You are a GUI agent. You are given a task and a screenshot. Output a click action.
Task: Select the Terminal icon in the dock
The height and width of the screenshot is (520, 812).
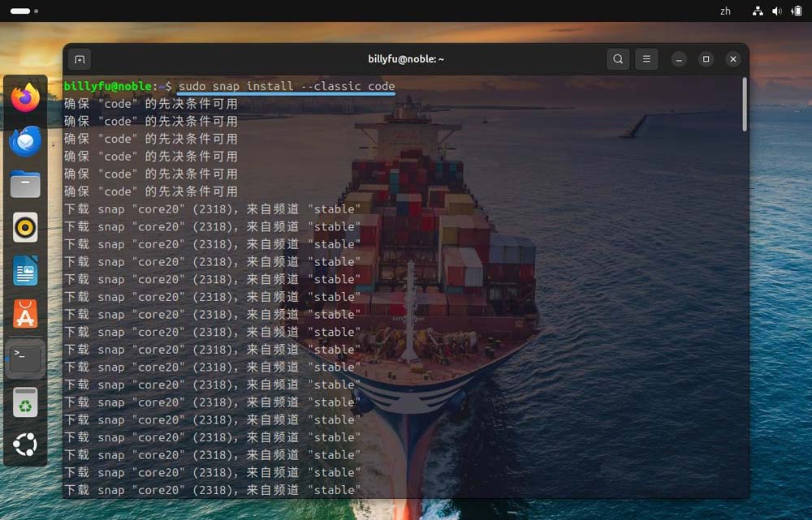25,358
